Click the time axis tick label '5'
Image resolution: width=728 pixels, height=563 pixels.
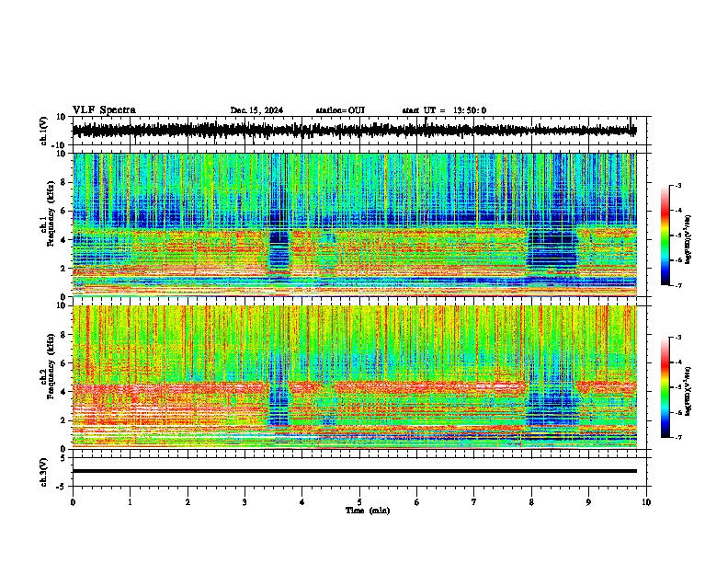tap(359, 502)
